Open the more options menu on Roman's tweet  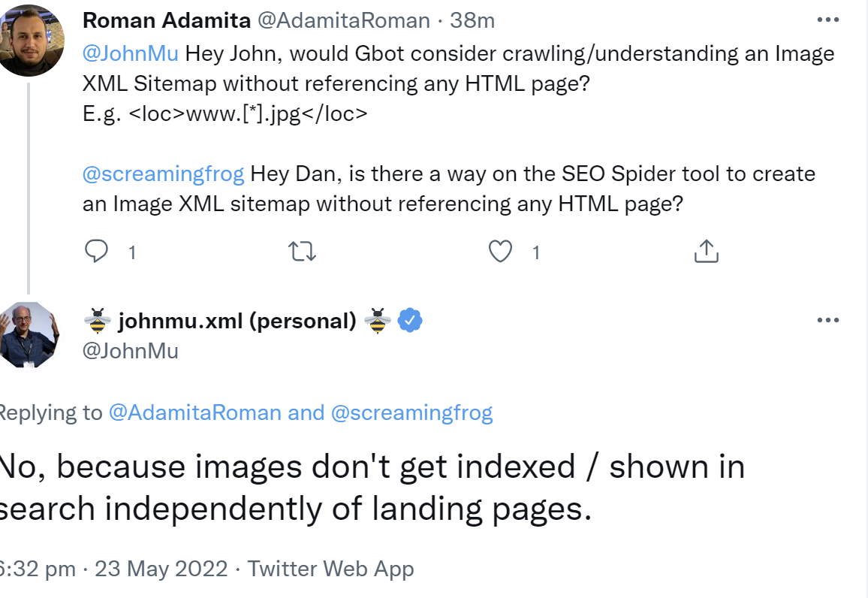pos(827,20)
